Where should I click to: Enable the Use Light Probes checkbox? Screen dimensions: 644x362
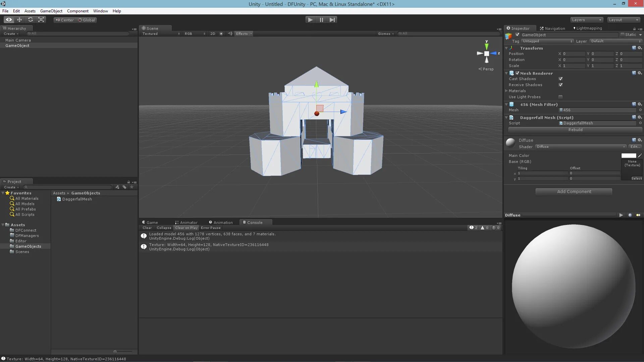point(560,97)
